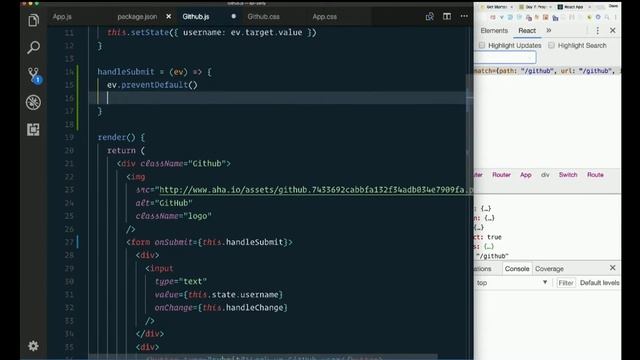Open the DevTools customize menu dots
This screenshot has height=360, width=640.
[x=598, y=31]
